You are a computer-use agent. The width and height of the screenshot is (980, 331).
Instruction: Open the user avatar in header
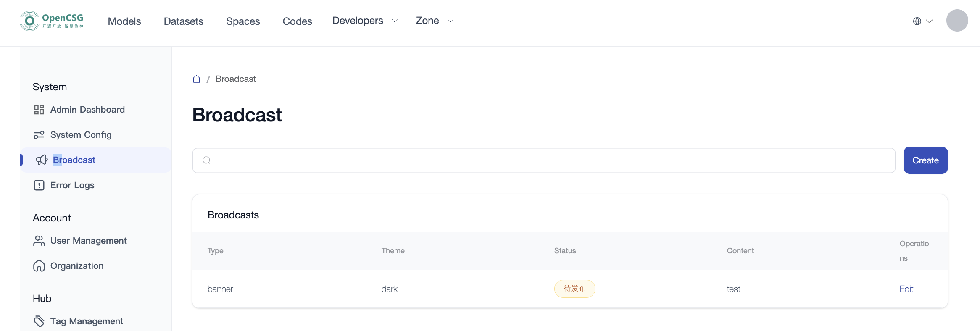tap(957, 21)
